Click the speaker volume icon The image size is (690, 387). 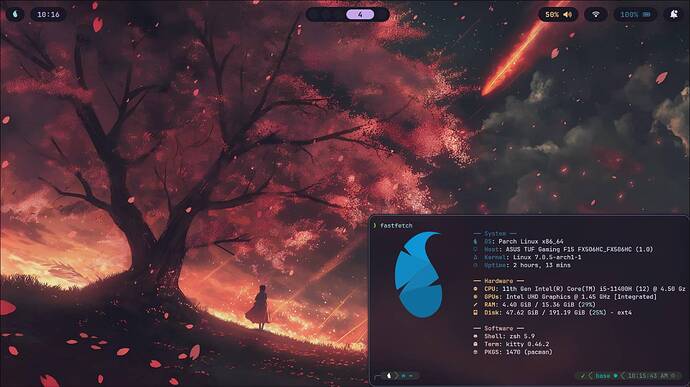(x=568, y=15)
